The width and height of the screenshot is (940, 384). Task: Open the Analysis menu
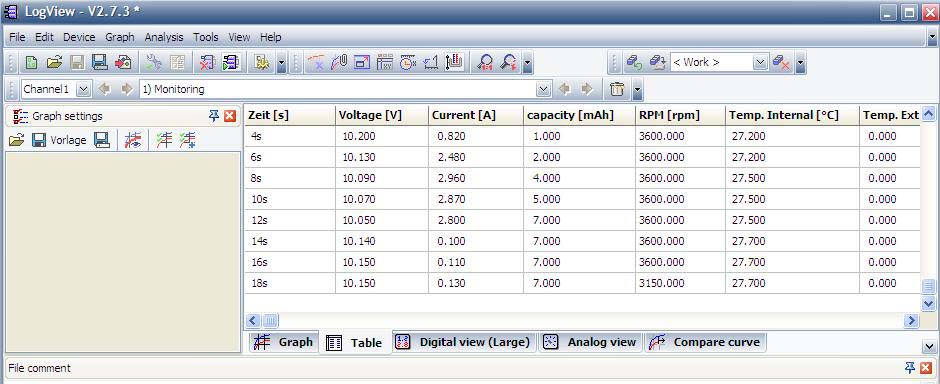pyautogui.click(x=164, y=37)
